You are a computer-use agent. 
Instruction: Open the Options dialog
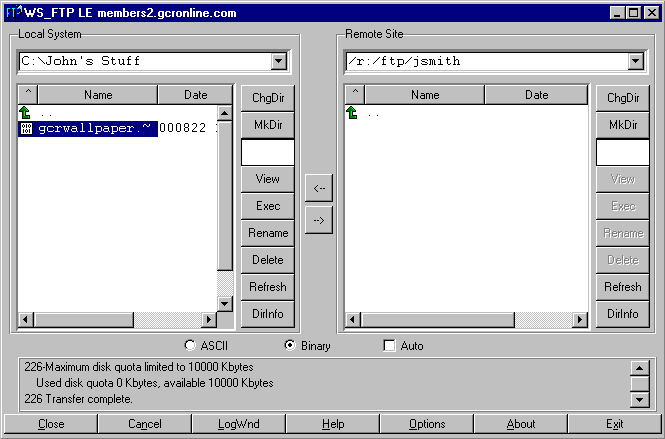(427, 424)
